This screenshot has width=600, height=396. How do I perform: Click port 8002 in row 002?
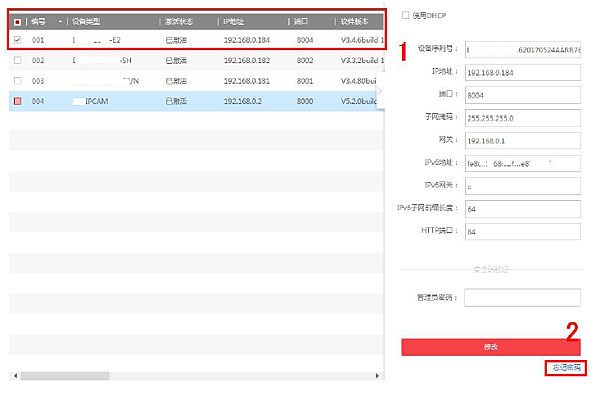tap(305, 60)
